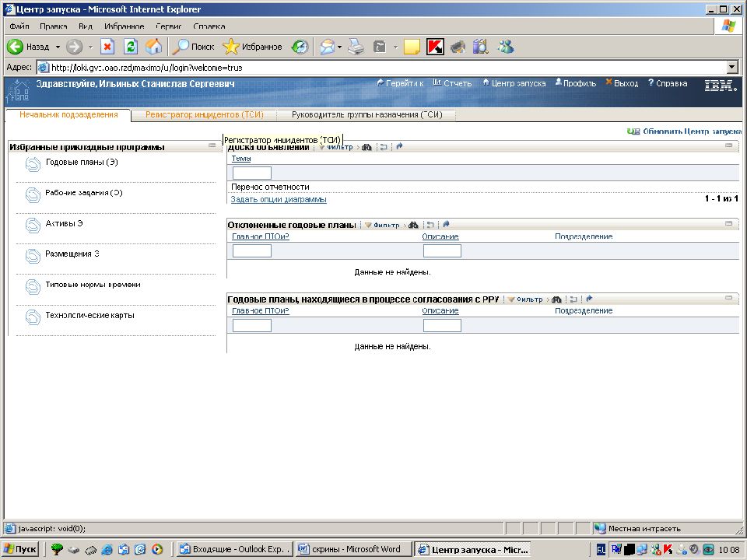Open Отчеты reports in Maximo header
747x560 pixels.
453,83
